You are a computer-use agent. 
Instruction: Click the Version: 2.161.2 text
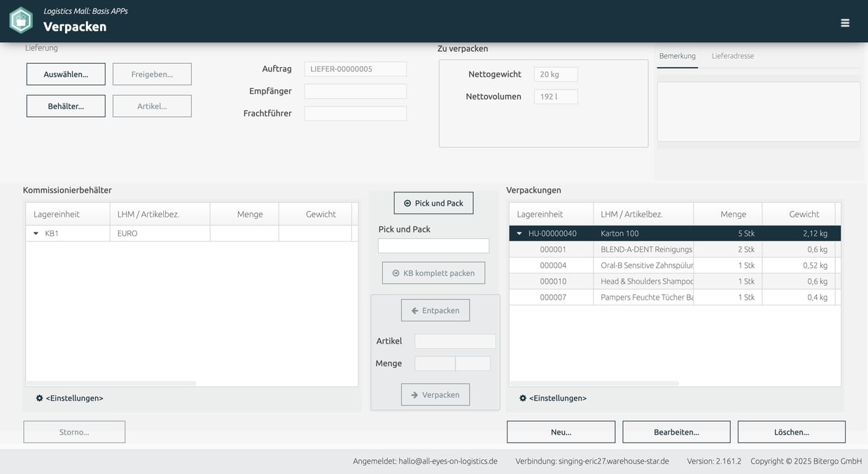[714, 461]
